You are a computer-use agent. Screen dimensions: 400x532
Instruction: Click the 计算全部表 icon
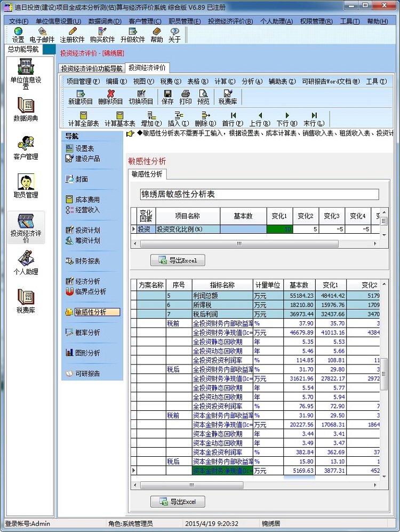(x=83, y=119)
